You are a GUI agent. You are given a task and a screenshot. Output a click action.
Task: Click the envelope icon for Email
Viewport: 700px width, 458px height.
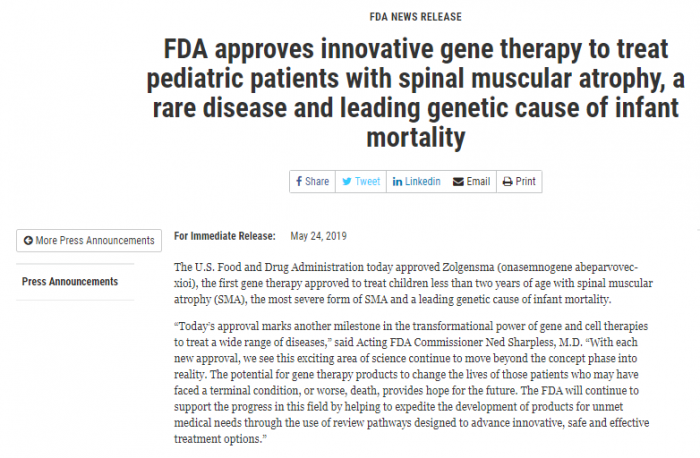458,182
